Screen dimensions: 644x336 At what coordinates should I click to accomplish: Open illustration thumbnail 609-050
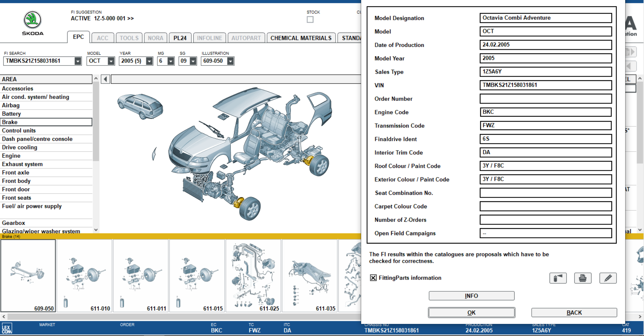click(x=28, y=276)
